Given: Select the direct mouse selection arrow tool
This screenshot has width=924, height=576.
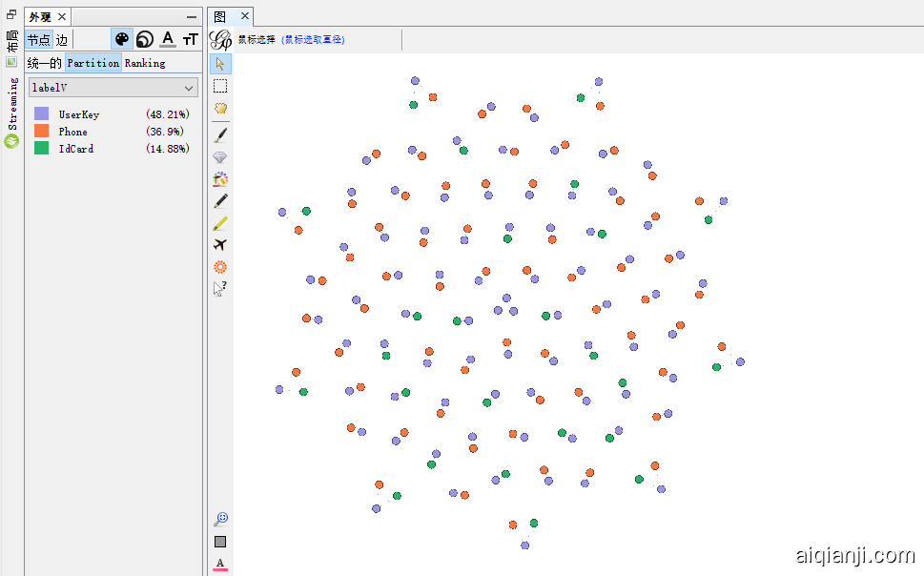Looking at the screenshot, I should [220, 64].
